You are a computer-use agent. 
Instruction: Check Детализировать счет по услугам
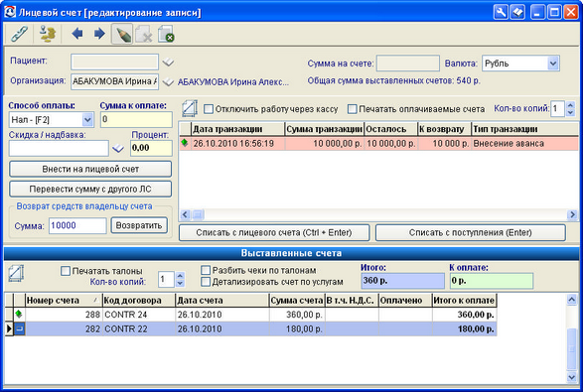click(x=206, y=282)
